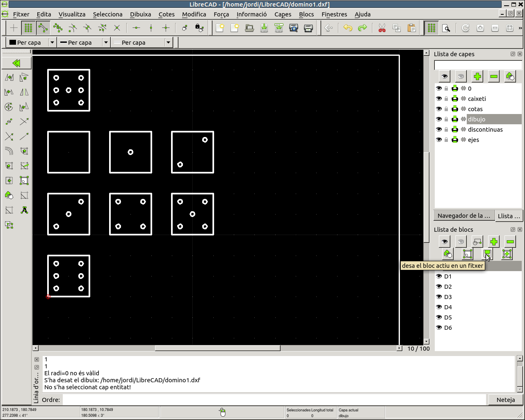Viewport: 525px width, 420px height.
Task: Open the line width Per capa dropdown
Action: click(x=106, y=42)
